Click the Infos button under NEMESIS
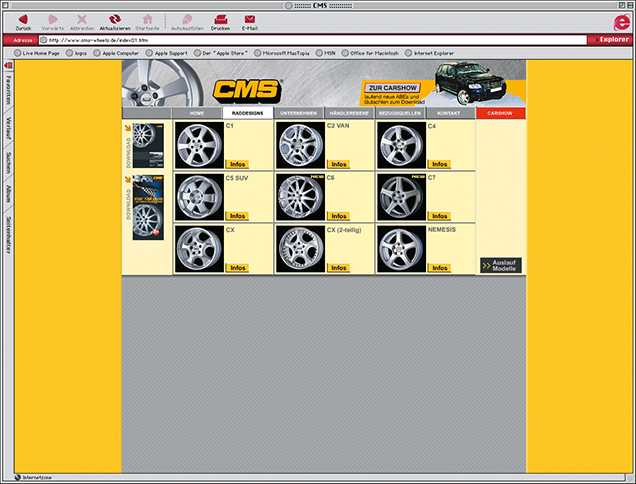636x484 pixels. (439, 268)
